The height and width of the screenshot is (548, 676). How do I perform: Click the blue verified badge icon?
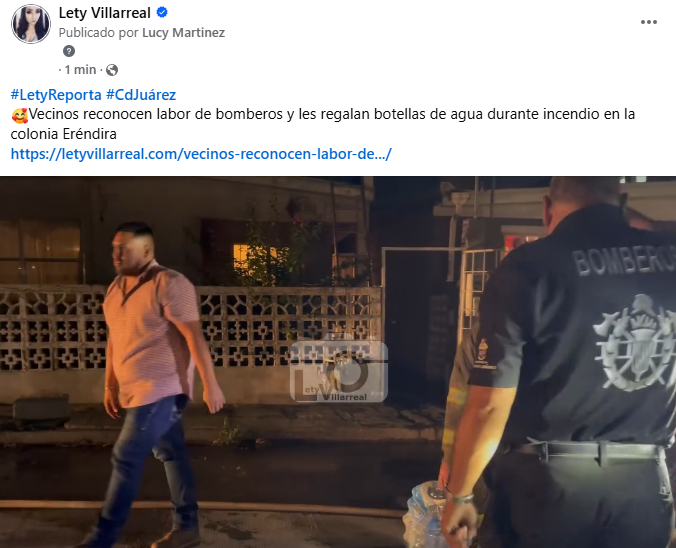162,13
